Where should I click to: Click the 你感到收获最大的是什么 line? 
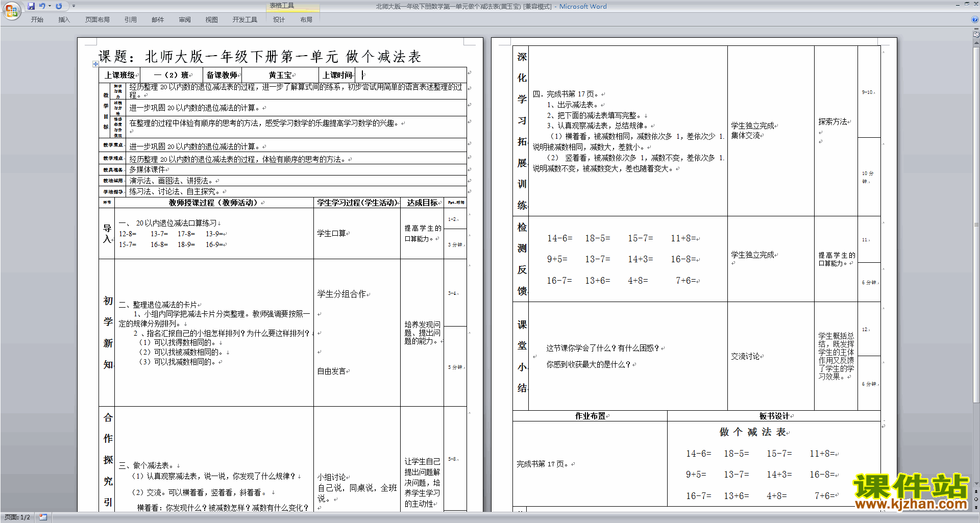point(589,364)
